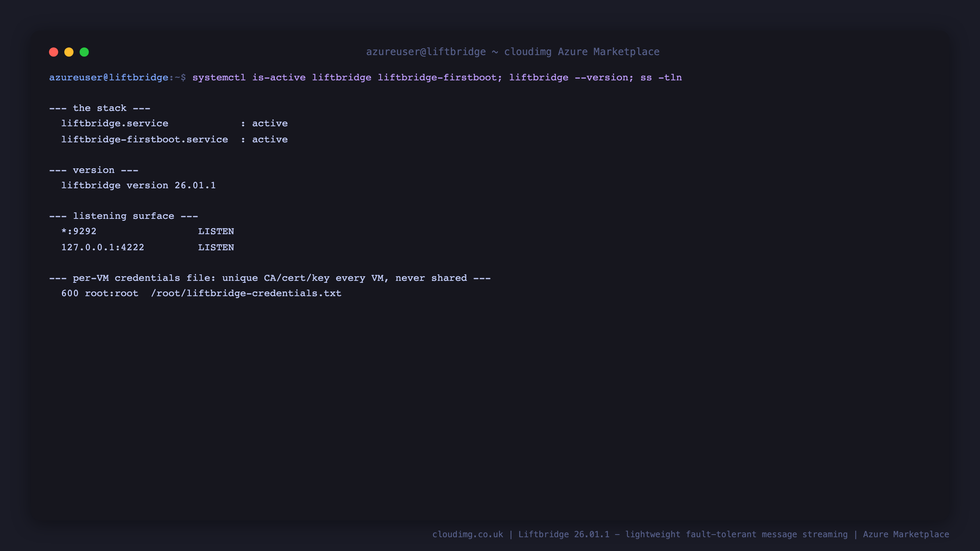The height and width of the screenshot is (551, 980).
Task: Click the active status of liftbridge-firstboot.service
Action: 270,140
